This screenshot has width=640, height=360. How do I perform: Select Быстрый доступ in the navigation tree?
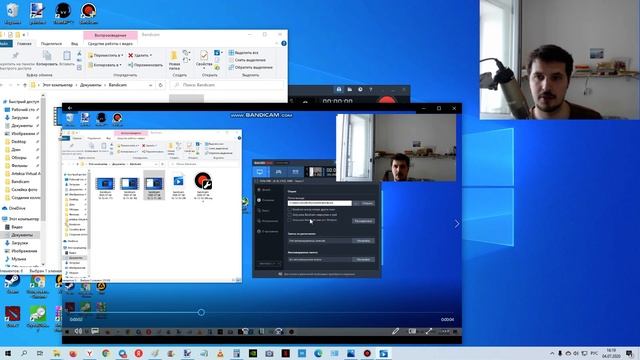click(x=20, y=102)
